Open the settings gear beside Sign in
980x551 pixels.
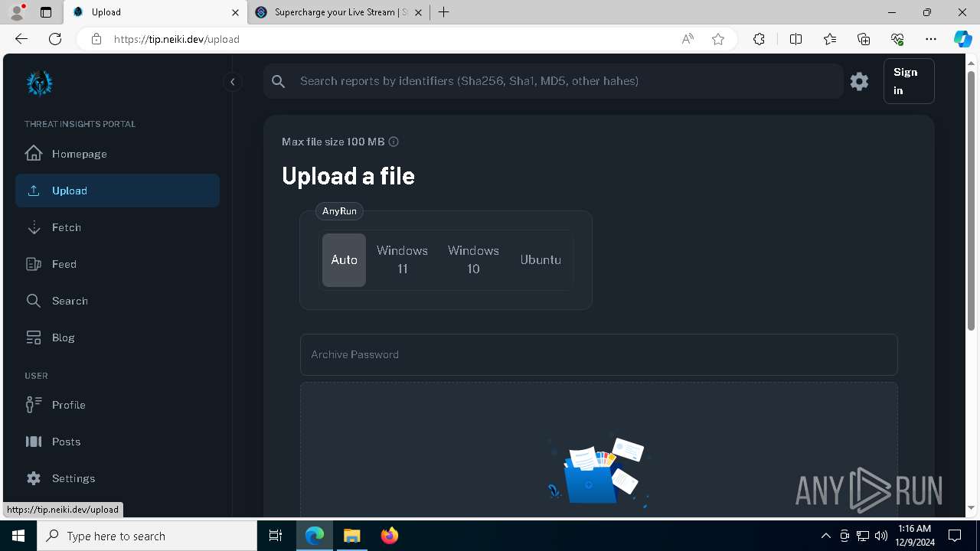(x=859, y=81)
